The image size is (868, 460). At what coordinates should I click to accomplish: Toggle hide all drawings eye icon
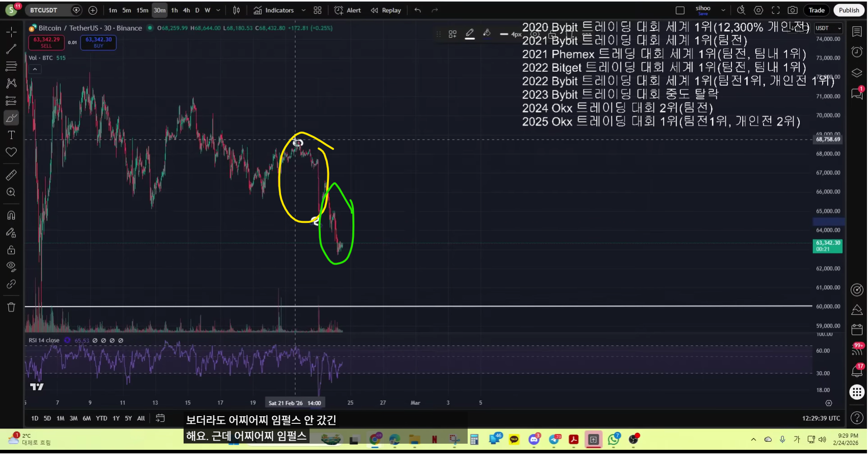coord(11,266)
